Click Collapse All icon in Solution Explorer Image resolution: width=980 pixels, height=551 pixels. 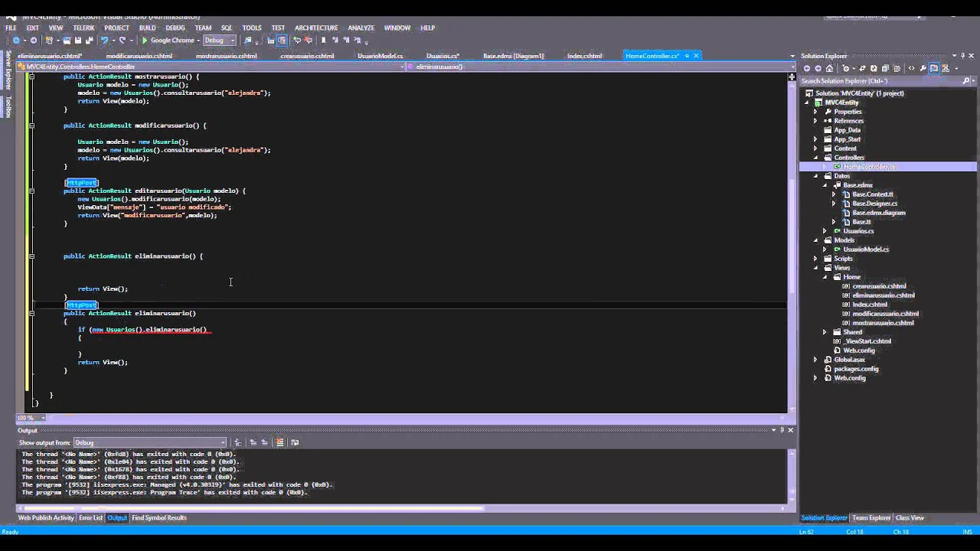[885, 69]
